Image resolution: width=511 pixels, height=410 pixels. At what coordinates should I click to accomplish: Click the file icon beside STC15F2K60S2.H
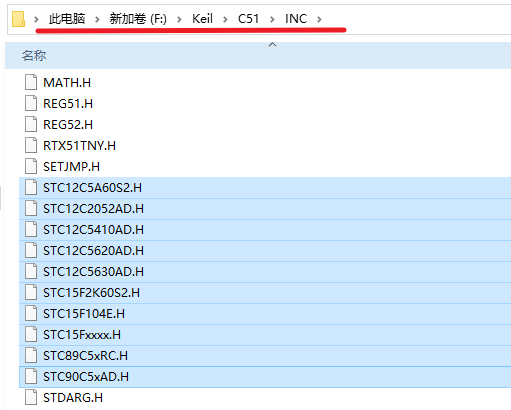point(31,292)
